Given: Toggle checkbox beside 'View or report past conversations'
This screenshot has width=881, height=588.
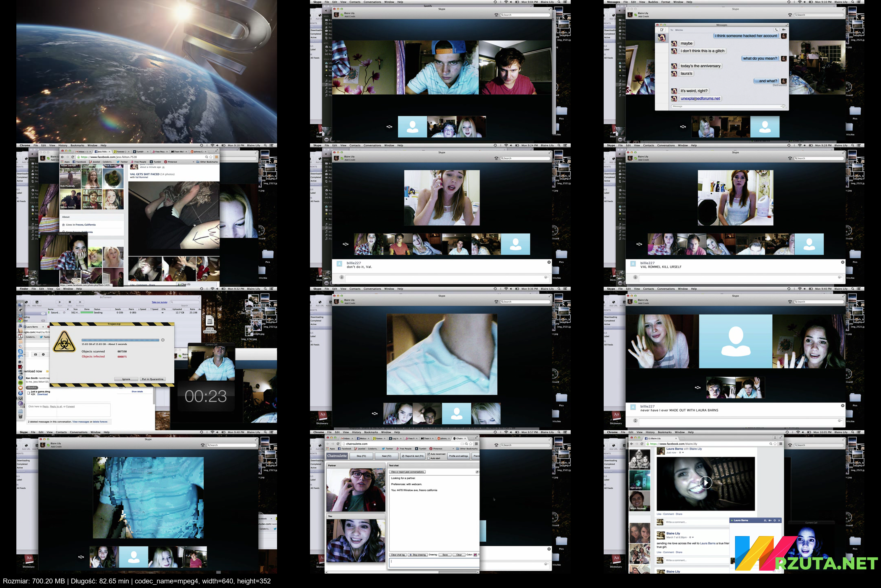Looking at the screenshot, I should 477,472.
